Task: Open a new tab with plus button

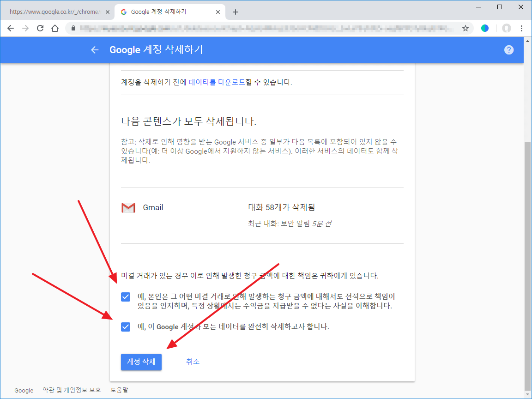Action: point(236,12)
